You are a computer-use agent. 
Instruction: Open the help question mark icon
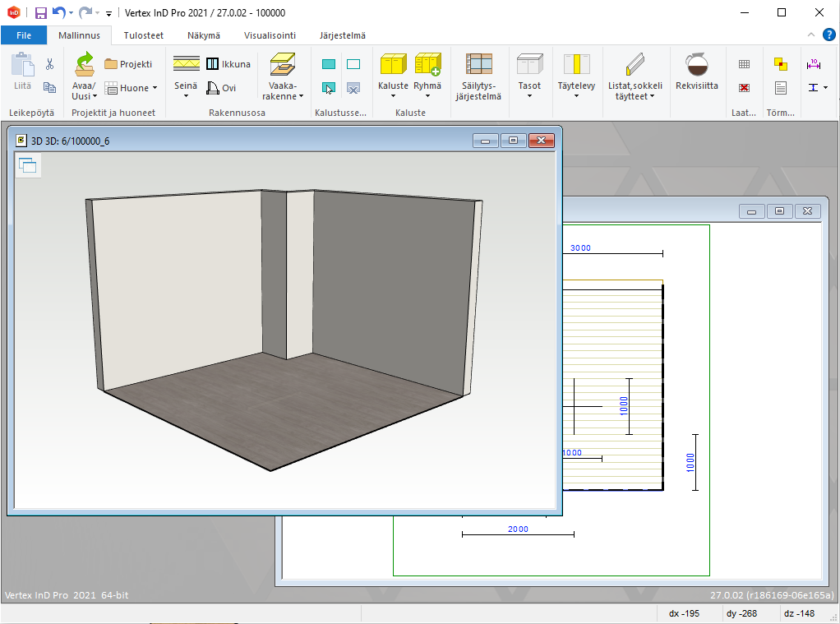[828, 35]
